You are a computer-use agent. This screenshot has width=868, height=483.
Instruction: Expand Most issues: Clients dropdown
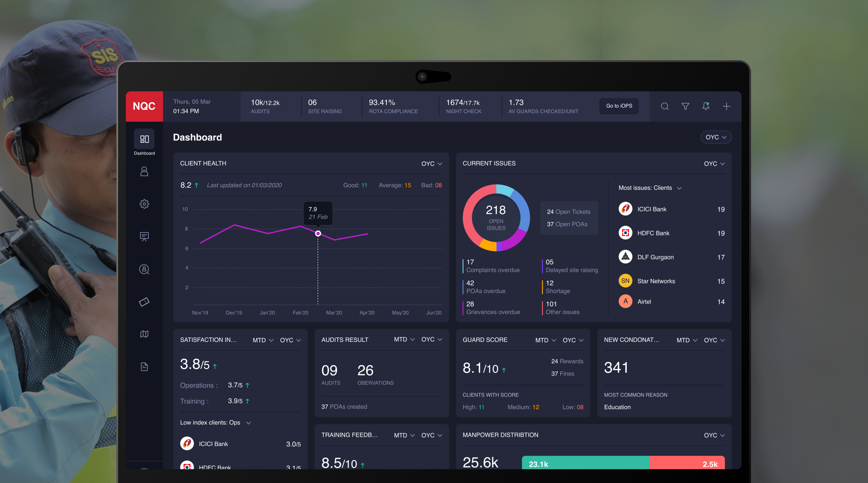(650, 188)
